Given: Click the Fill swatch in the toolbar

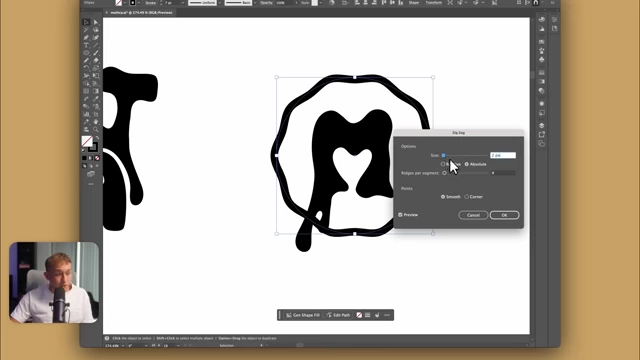Looking at the screenshot, I should pyautogui.click(x=87, y=141).
